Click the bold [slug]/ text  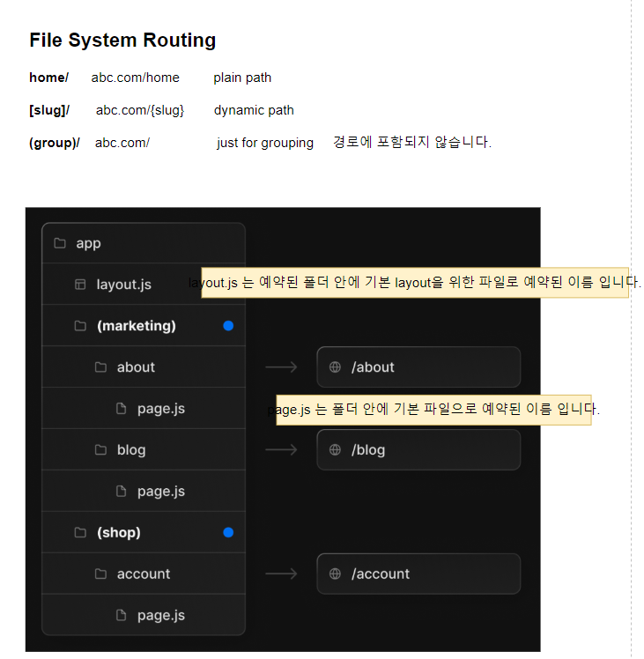click(49, 110)
